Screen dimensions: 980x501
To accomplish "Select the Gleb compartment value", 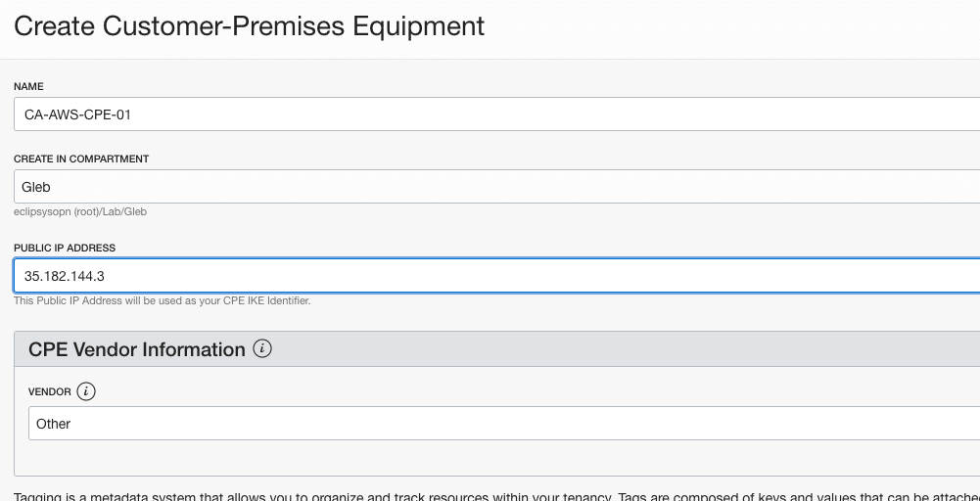I will pos(36,187).
